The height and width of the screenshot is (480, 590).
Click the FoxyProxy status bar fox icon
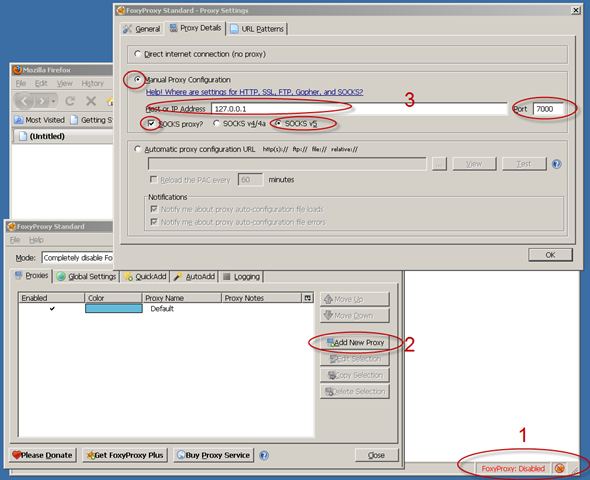(560, 468)
